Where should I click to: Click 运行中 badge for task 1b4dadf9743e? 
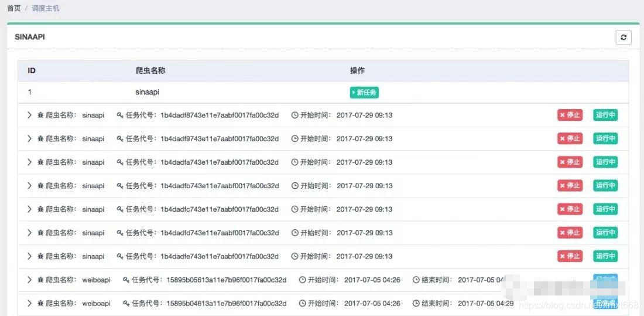tap(605, 139)
